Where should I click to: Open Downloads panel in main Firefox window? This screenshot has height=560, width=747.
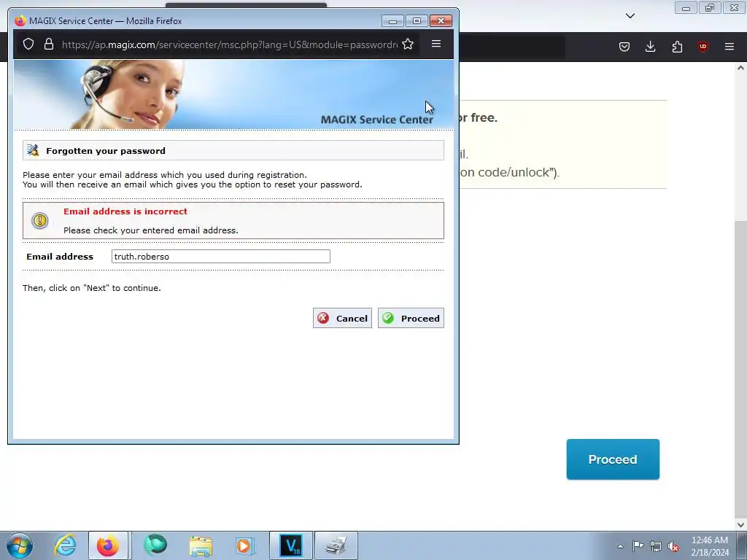tap(650, 46)
